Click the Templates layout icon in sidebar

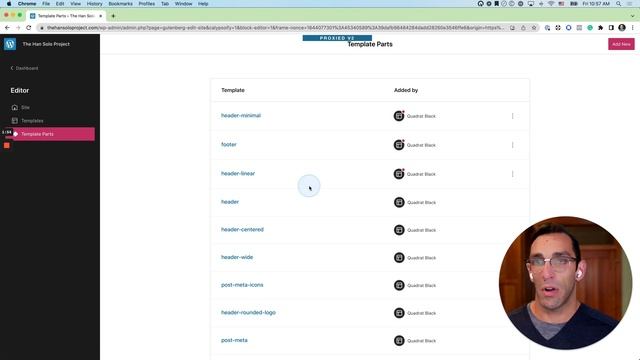[x=15, y=121]
